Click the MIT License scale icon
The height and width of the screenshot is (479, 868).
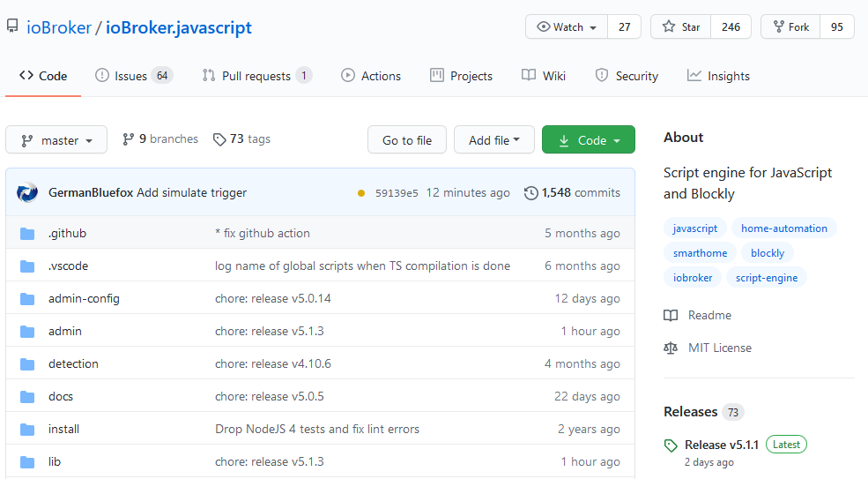pyautogui.click(x=671, y=348)
